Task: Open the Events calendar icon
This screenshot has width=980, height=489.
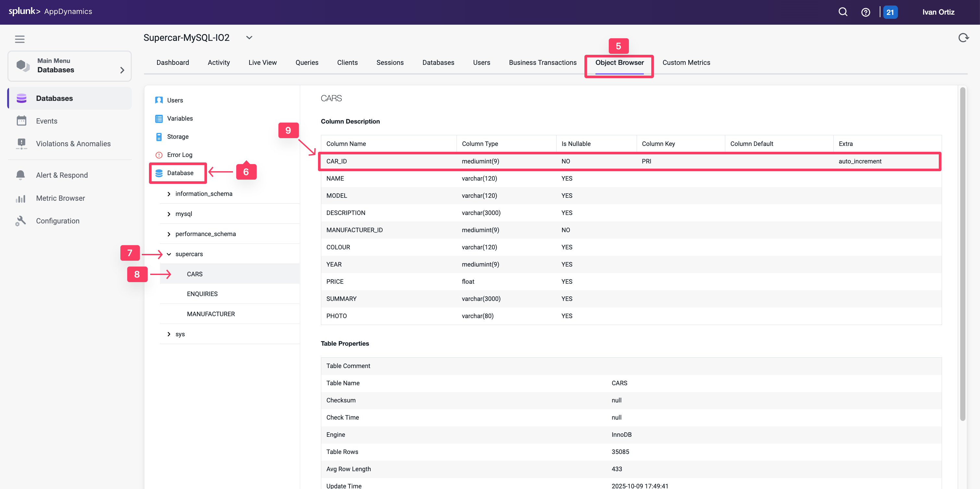Action: pos(21,121)
